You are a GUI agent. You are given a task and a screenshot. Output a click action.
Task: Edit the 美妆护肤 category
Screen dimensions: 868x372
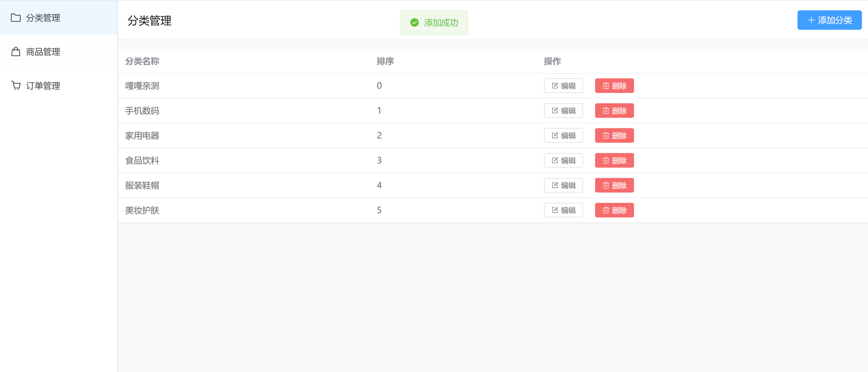pyautogui.click(x=563, y=210)
